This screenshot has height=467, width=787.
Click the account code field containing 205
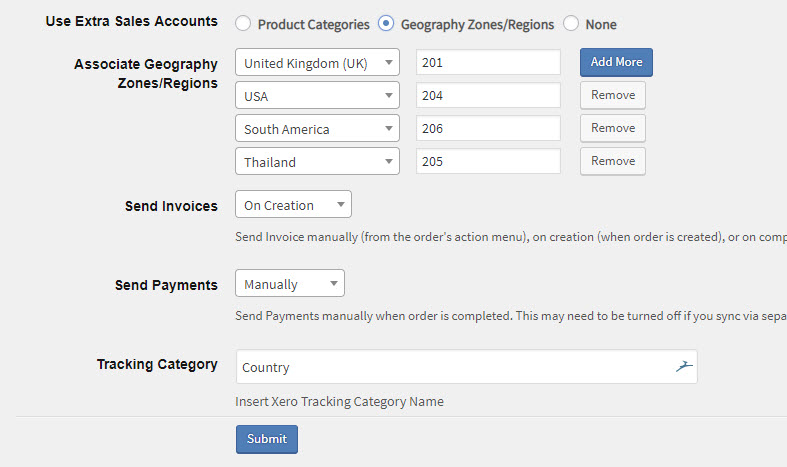coord(488,161)
